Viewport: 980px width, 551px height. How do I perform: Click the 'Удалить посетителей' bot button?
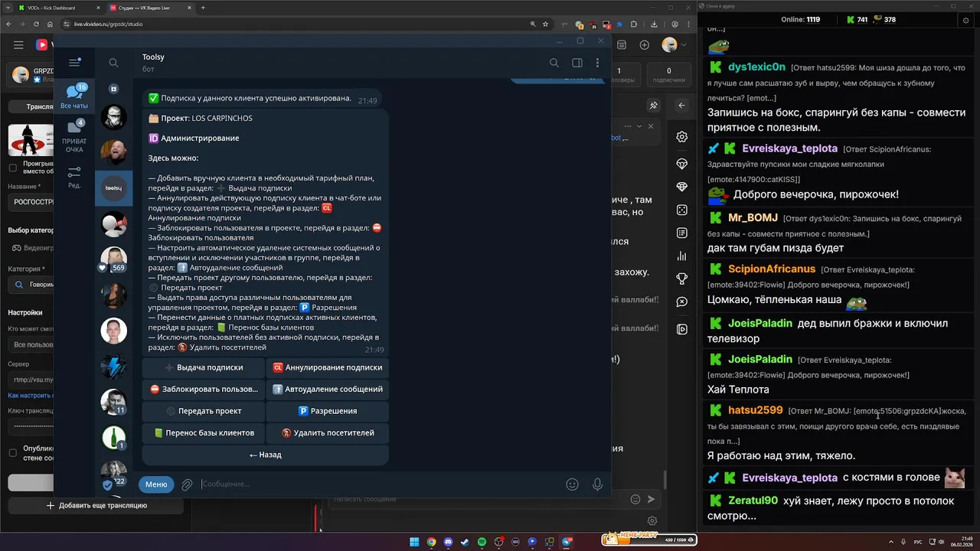tap(327, 432)
